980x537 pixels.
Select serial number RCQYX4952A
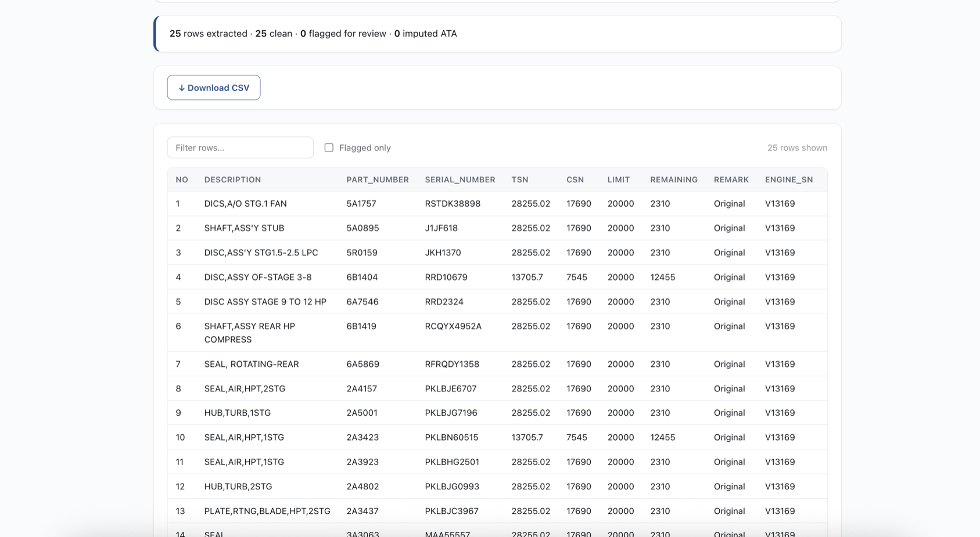(x=453, y=326)
